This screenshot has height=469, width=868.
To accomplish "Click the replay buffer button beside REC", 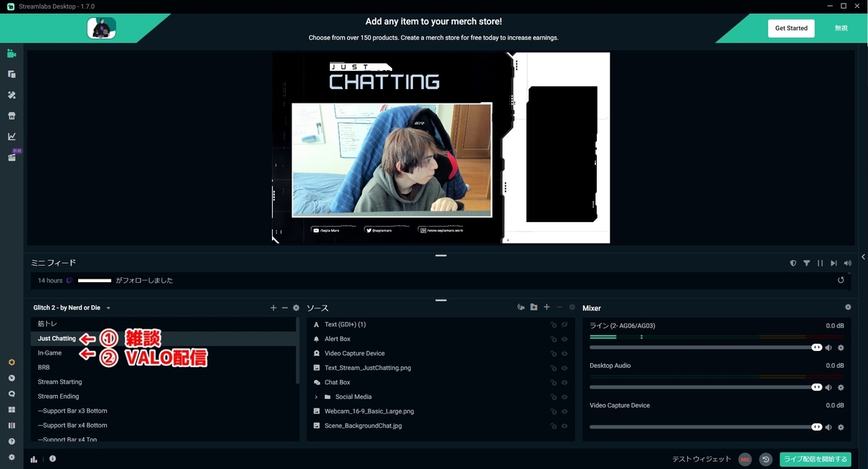I will tap(766, 459).
